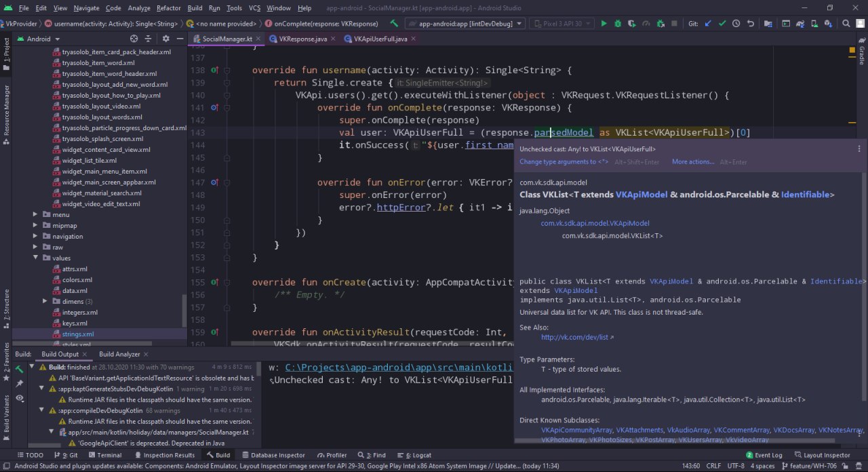
Task: Open popup more-options three-dots menu
Action: coord(859,149)
